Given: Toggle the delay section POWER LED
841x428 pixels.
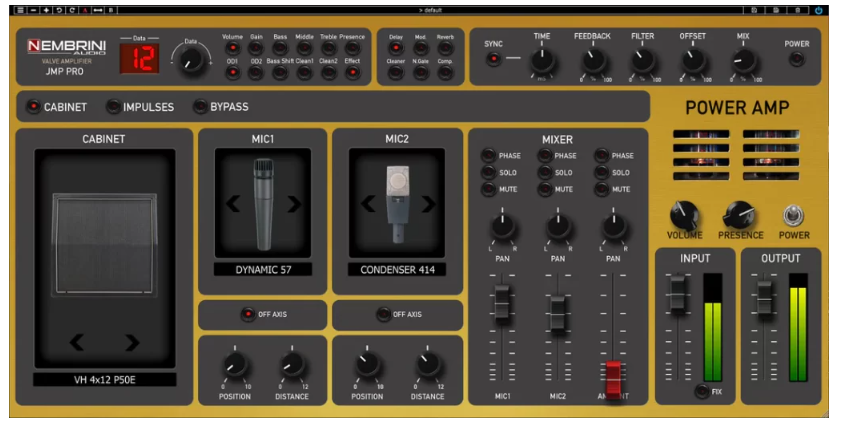Looking at the screenshot, I should pyautogui.click(x=797, y=58).
